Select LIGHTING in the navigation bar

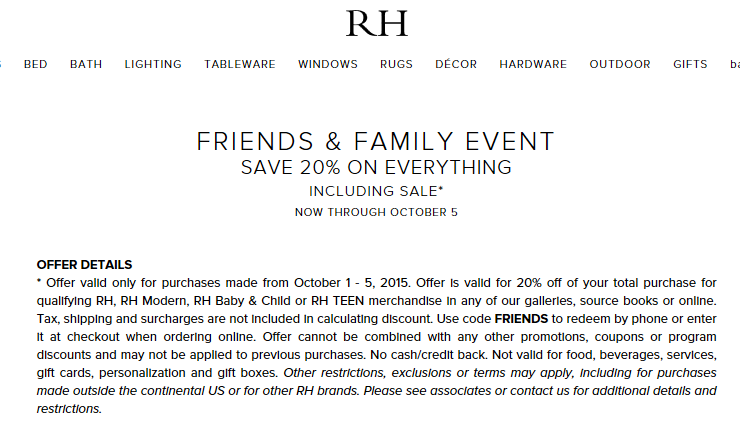tap(153, 64)
